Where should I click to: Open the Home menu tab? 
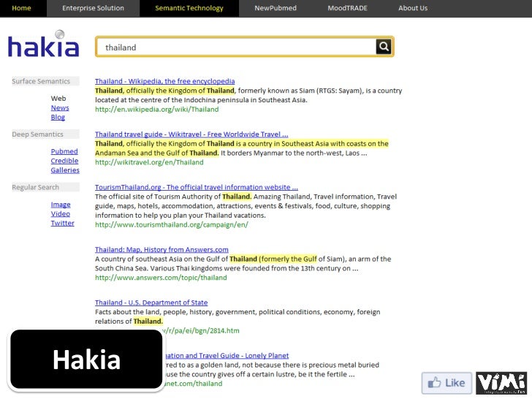pos(21,8)
